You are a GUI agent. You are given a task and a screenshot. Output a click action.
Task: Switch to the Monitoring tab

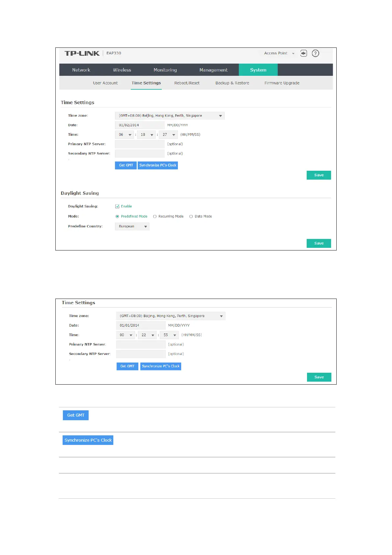165,70
